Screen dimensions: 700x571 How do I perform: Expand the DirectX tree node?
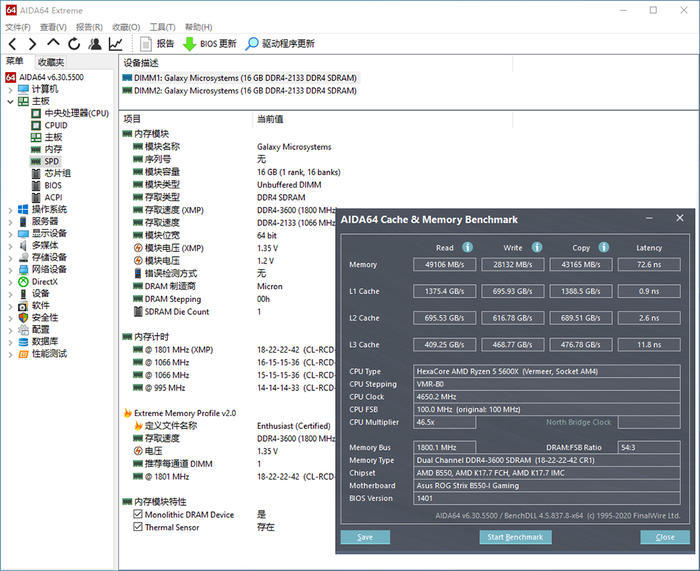10,282
